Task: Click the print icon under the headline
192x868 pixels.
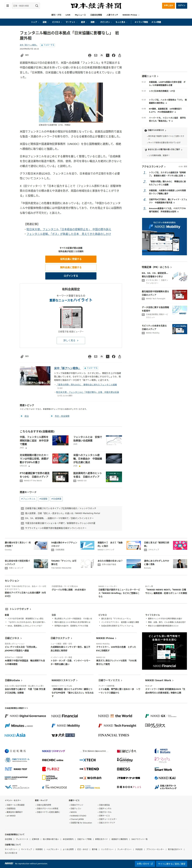Action: [x=90, y=55]
